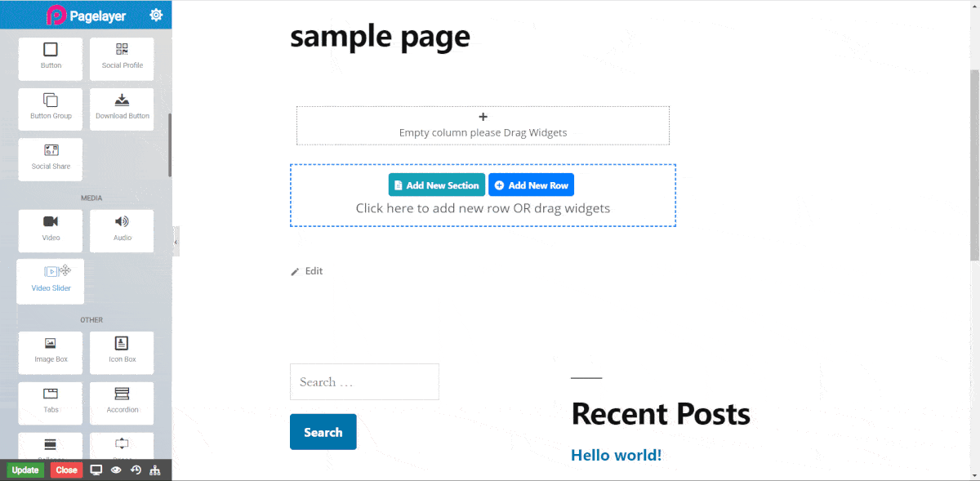Click the Add New Row button
Viewport: 980px width, 481px height.
click(x=531, y=185)
